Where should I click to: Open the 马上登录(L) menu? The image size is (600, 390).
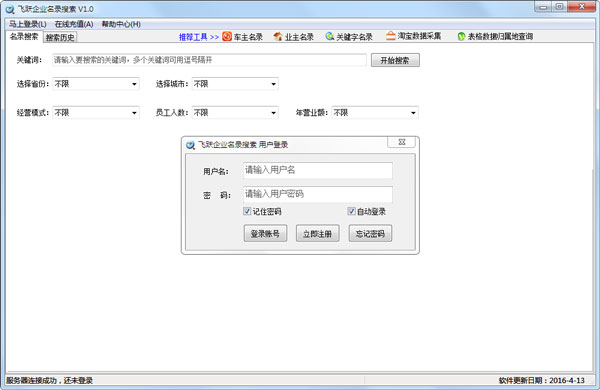pos(28,24)
